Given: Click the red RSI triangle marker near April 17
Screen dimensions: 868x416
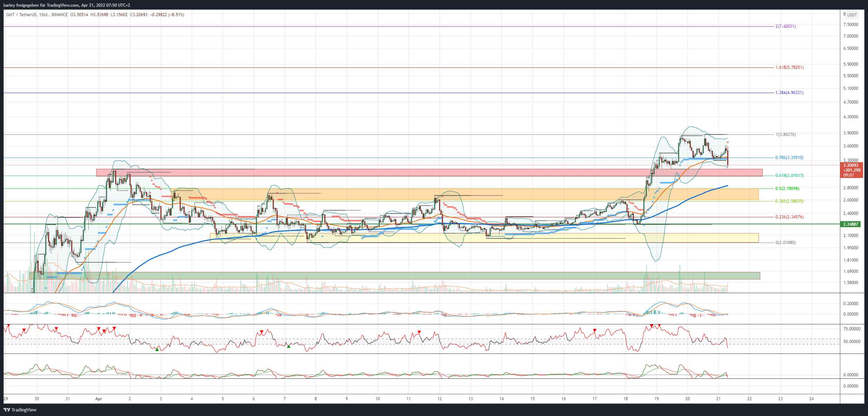Looking at the screenshot, I should click(x=595, y=330).
